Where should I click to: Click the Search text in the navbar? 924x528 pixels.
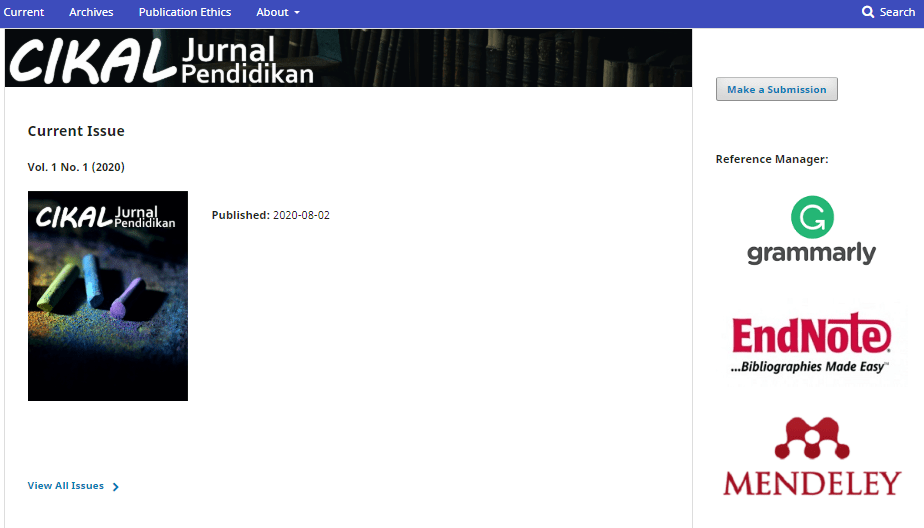(897, 12)
